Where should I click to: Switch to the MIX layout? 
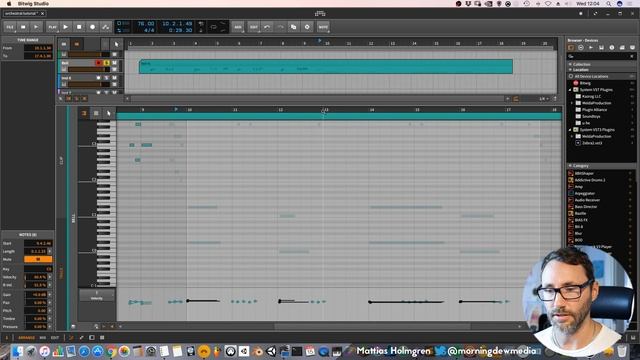pos(43,338)
